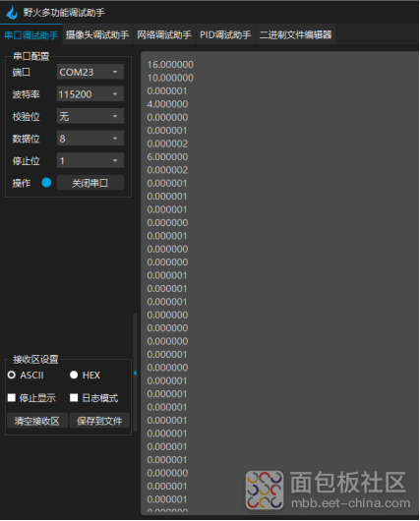Switch to the 串口调试助手 tab
The image size is (420, 521).
click(x=30, y=34)
